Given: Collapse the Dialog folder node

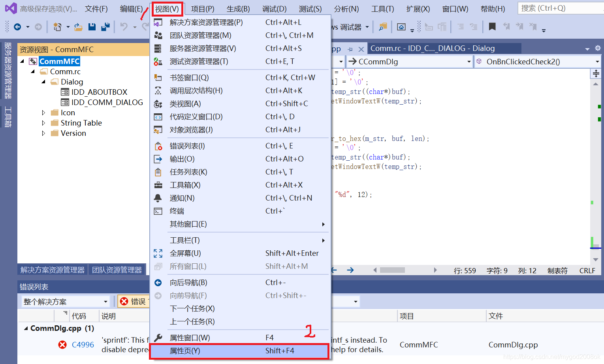Looking at the screenshot, I should tap(43, 82).
